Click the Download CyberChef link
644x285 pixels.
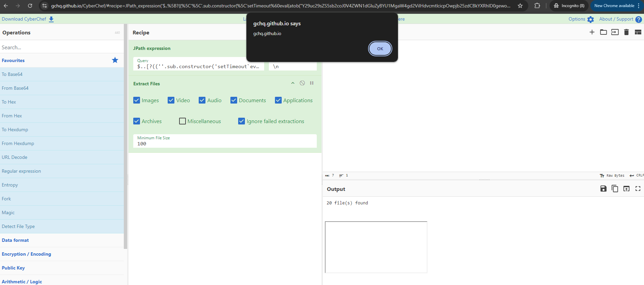[28, 19]
